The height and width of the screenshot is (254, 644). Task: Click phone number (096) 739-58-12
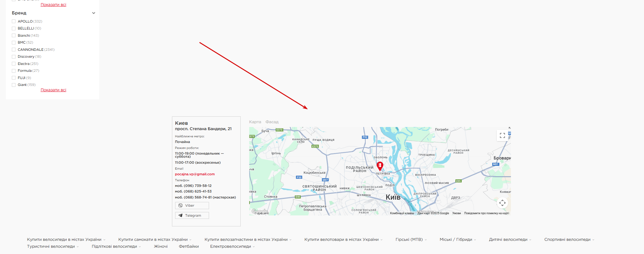(x=193, y=186)
